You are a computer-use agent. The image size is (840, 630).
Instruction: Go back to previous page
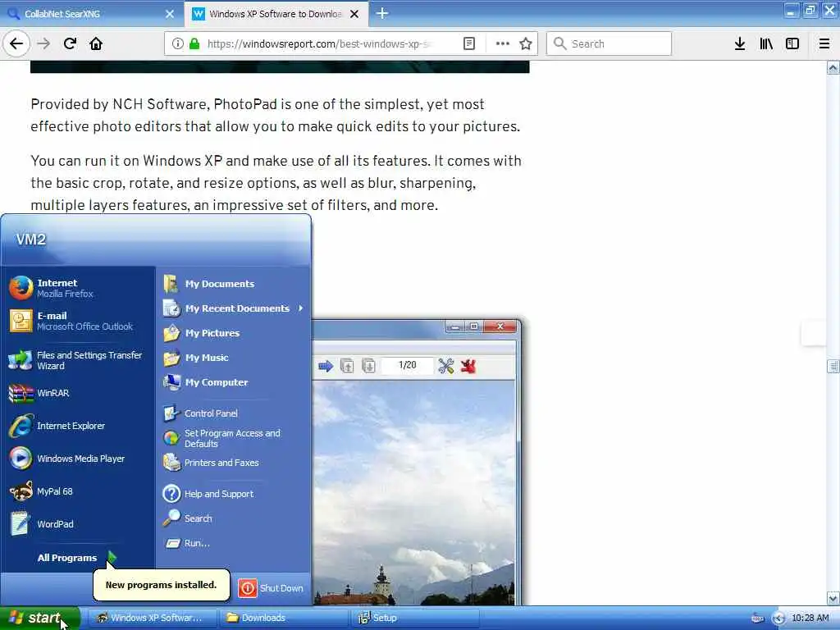tap(16, 43)
